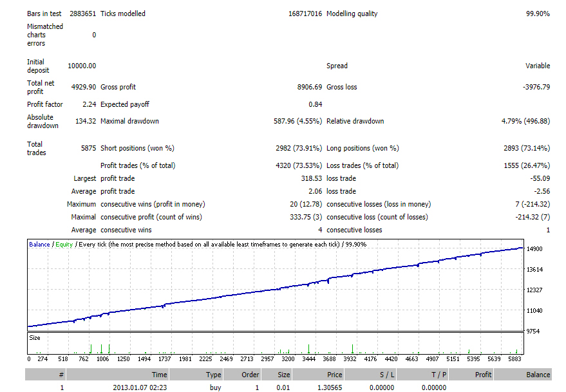Select the Total net profit value 4929.90
This screenshot has height=392, width=566.
click(x=83, y=87)
